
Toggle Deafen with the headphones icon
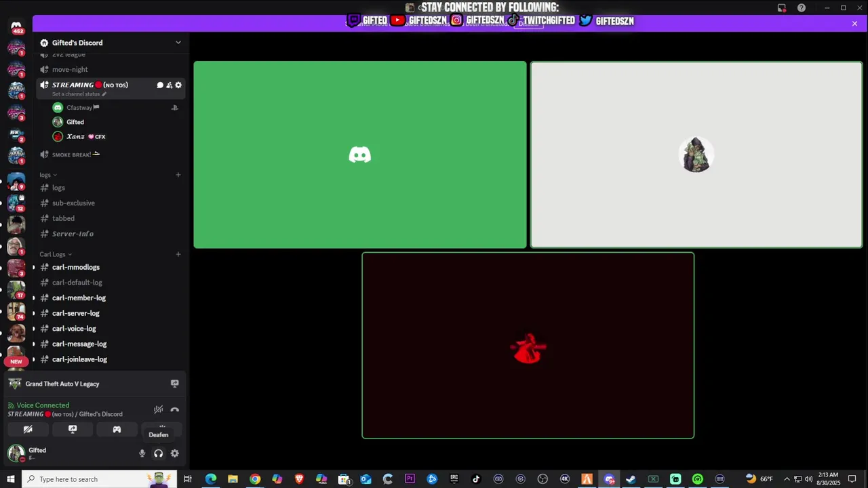coord(158,453)
